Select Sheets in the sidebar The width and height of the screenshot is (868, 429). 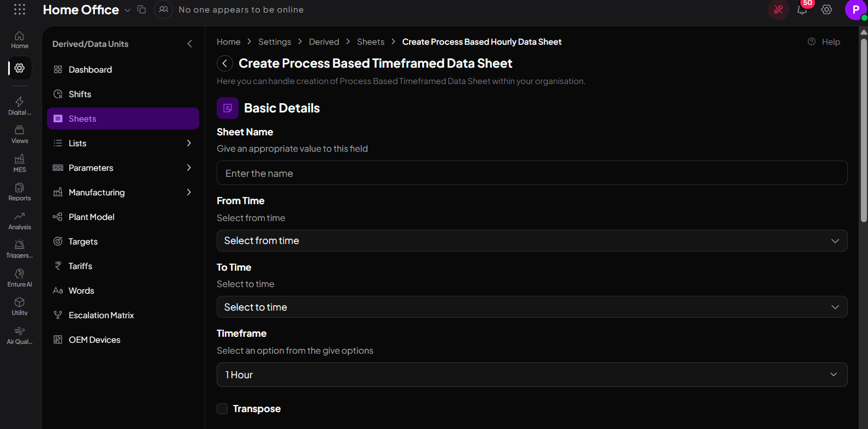tap(123, 118)
